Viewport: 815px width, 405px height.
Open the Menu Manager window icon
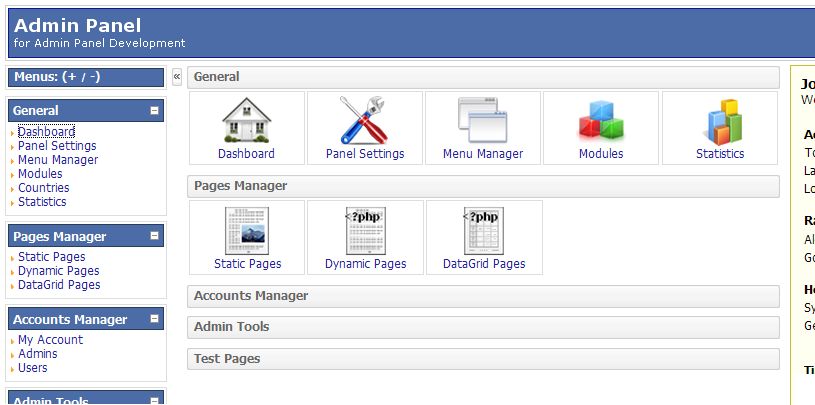[482, 120]
